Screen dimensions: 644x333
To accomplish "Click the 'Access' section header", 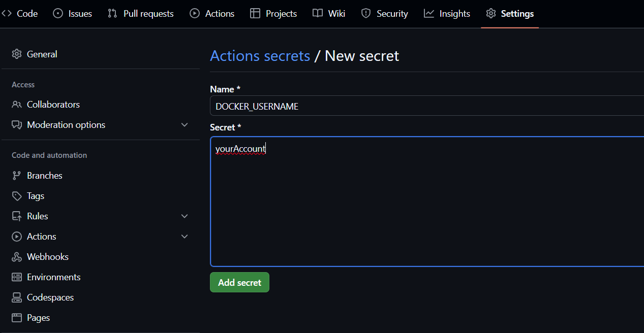I will pos(23,85).
